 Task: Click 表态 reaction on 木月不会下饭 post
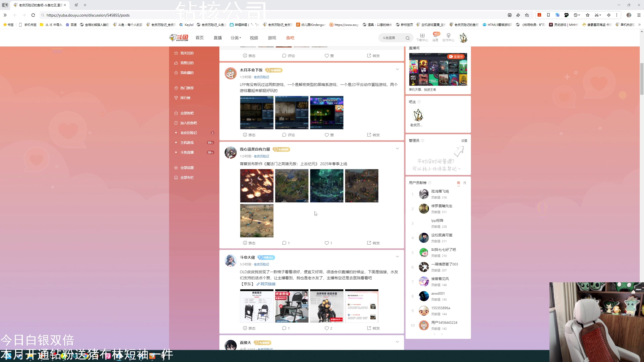coord(249,135)
